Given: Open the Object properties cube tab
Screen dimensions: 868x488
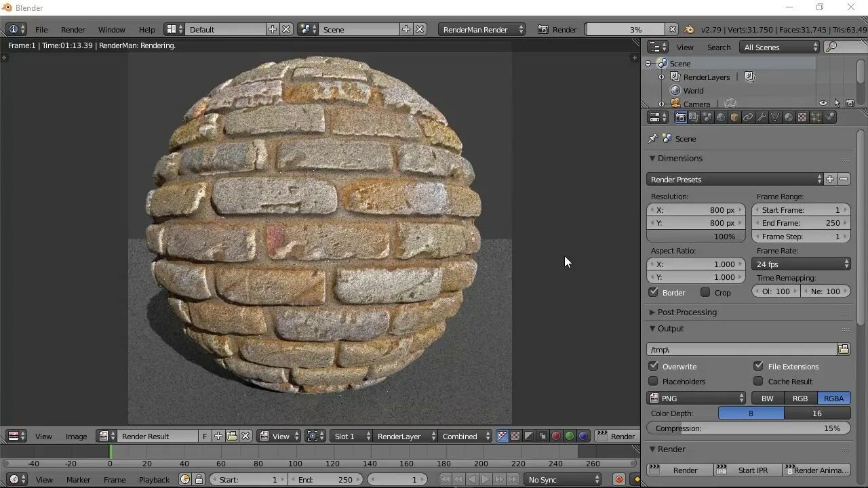Looking at the screenshot, I should [734, 117].
